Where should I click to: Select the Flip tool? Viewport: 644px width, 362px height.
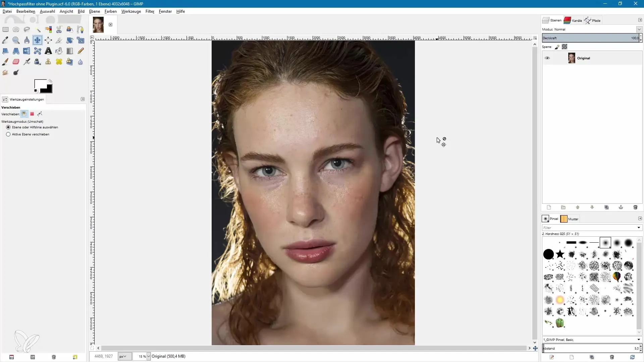pyautogui.click(x=27, y=51)
